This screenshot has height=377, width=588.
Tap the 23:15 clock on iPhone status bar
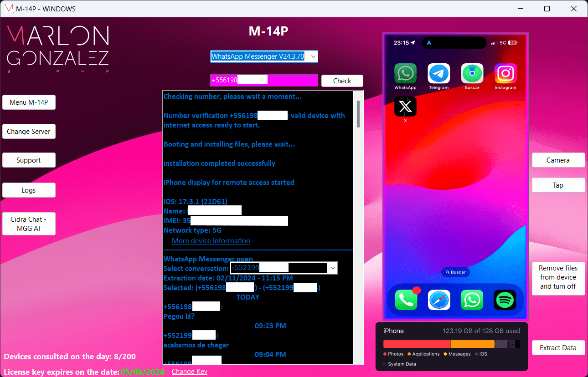point(404,43)
